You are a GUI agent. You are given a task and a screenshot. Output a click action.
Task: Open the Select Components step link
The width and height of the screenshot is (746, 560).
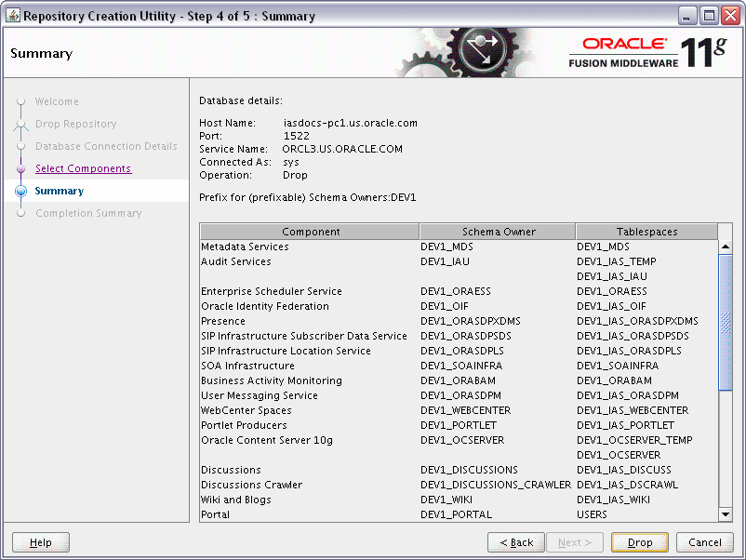point(83,168)
